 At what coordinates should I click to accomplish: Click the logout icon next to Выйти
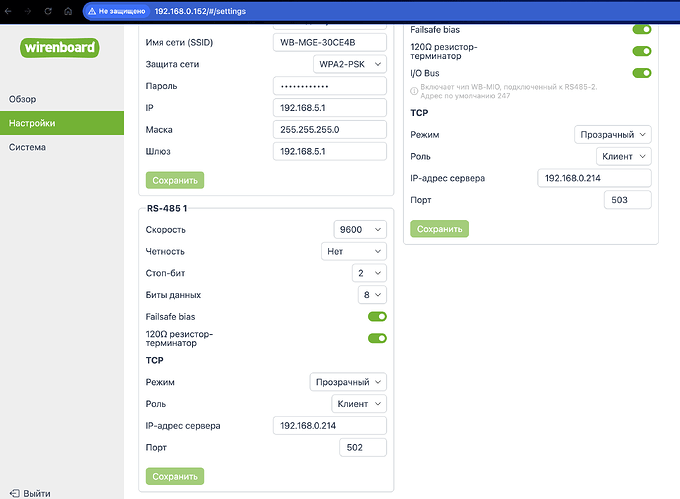tap(14, 493)
